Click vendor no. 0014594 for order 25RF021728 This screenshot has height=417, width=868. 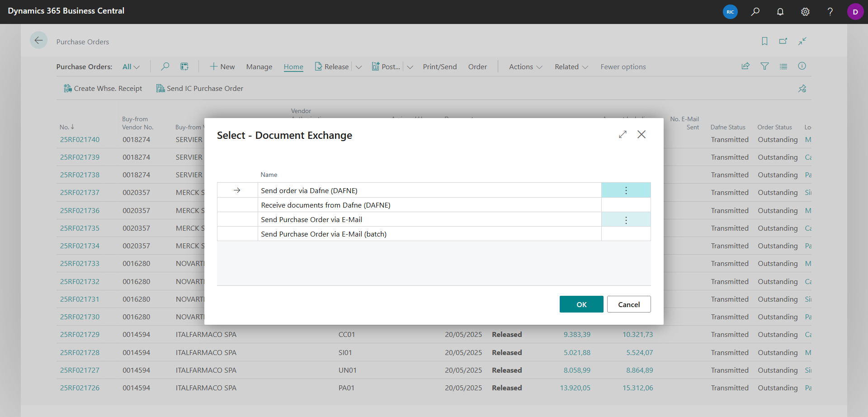pos(137,352)
